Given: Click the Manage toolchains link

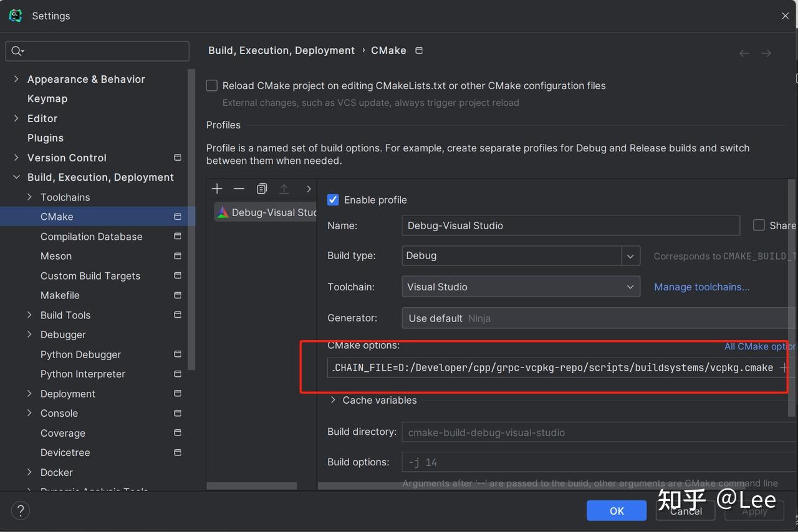Looking at the screenshot, I should 701,287.
